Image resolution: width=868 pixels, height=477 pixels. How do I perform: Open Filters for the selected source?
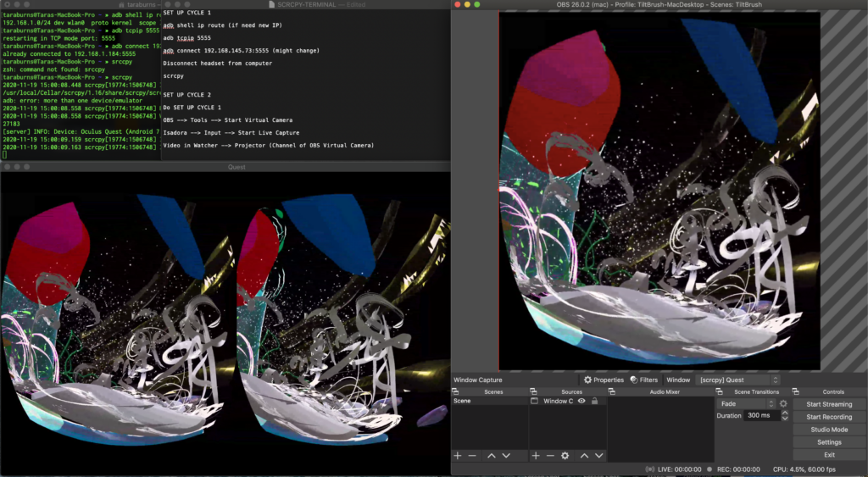point(644,380)
